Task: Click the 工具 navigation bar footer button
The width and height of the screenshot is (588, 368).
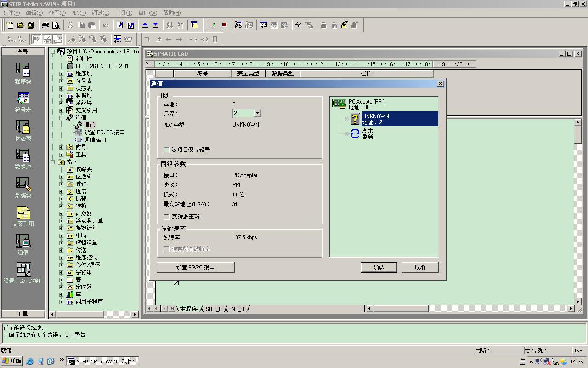Action: point(23,314)
